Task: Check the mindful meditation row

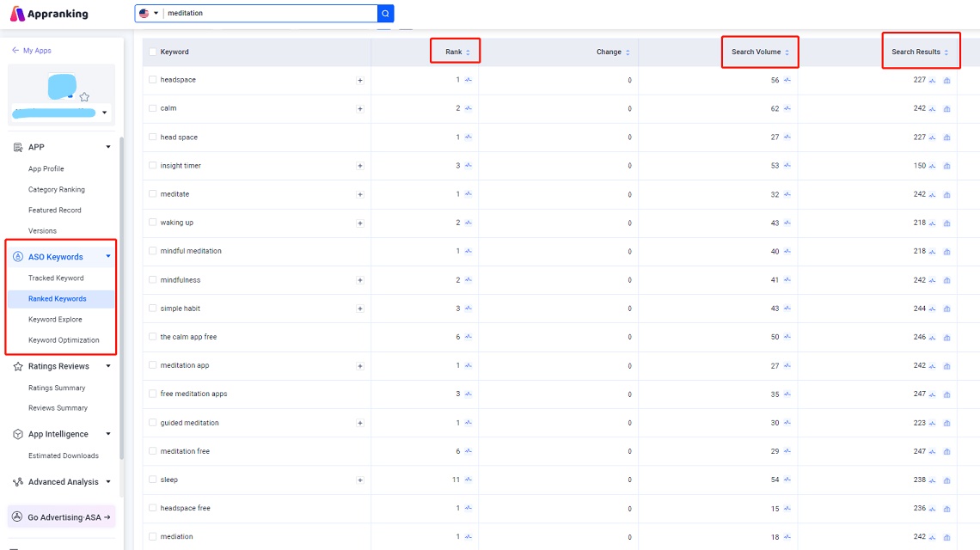Action: click(152, 251)
